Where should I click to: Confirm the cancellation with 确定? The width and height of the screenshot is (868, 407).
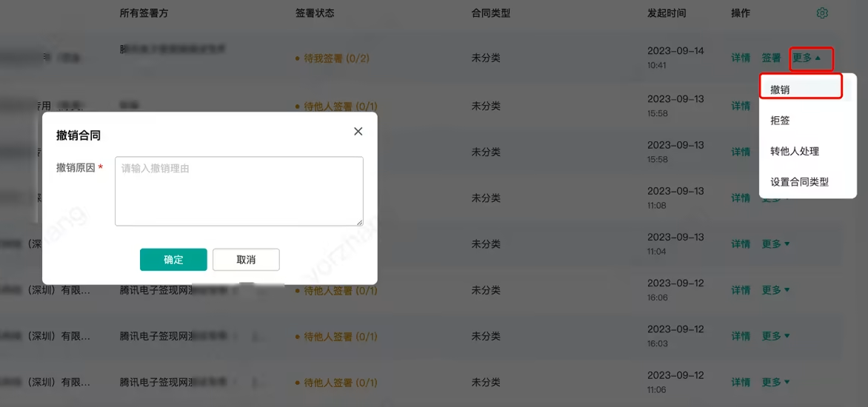(173, 259)
